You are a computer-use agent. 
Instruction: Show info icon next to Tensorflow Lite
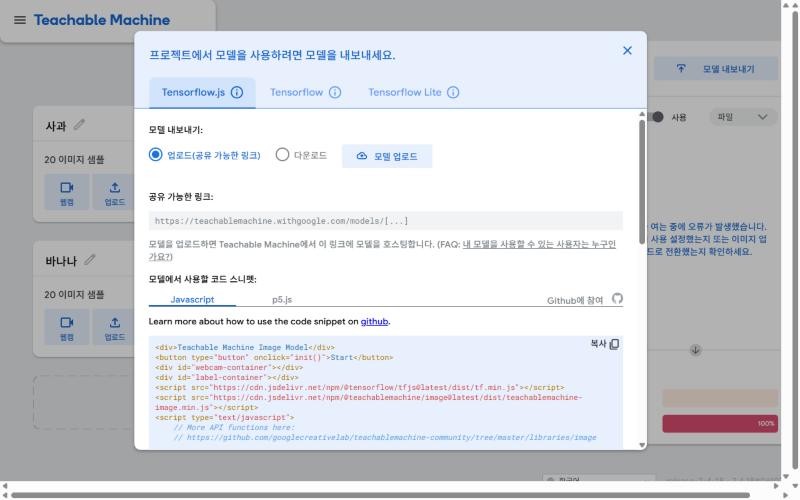pyautogui.click(x=453, y=92)
